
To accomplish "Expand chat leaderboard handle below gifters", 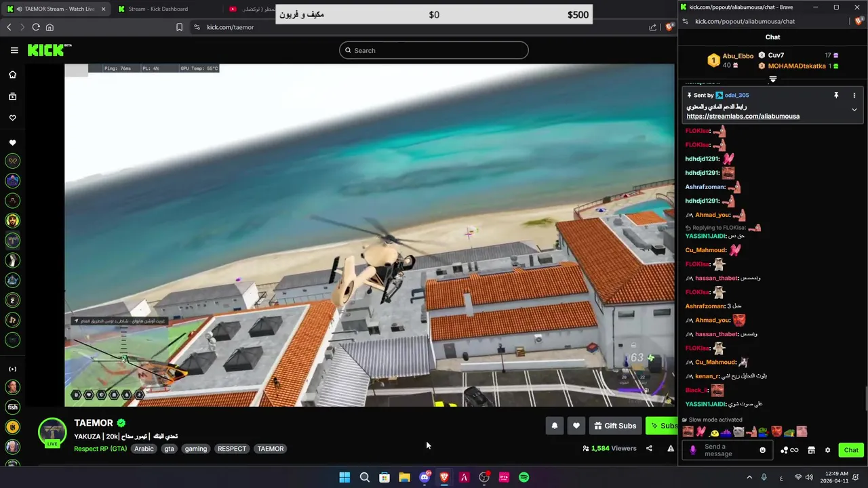I will [772, 79].
